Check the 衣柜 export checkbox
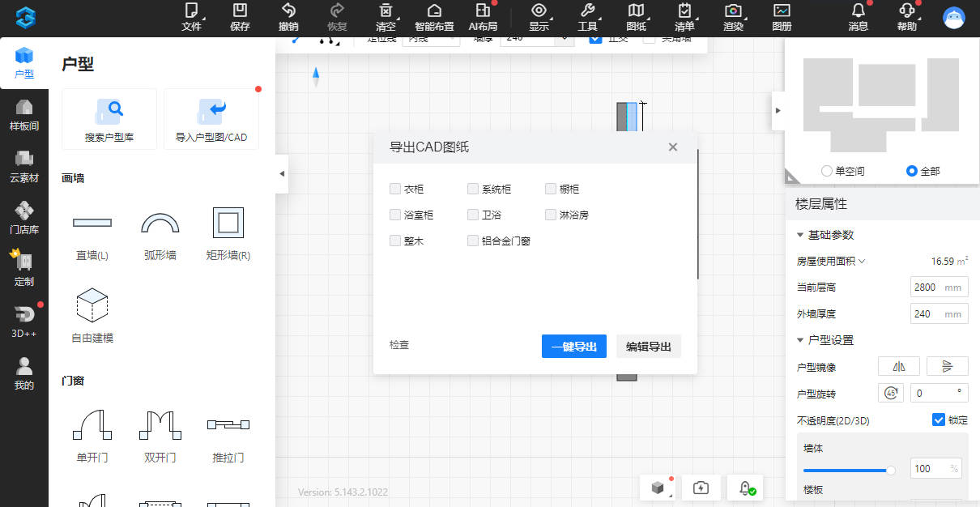This screenshot has width=980, height=507. pos(395,188)
